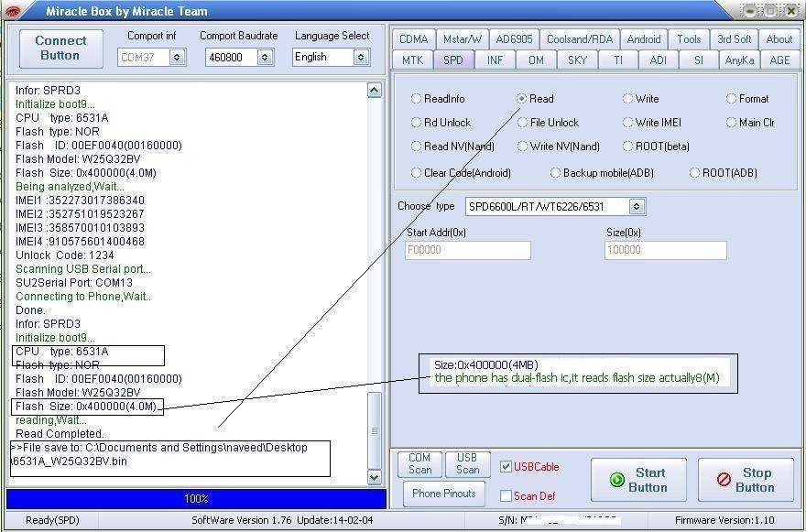806x532 pixels.
Task: Open the AD6905 tab
Action: pyautogui.click(x=514, y=39)
